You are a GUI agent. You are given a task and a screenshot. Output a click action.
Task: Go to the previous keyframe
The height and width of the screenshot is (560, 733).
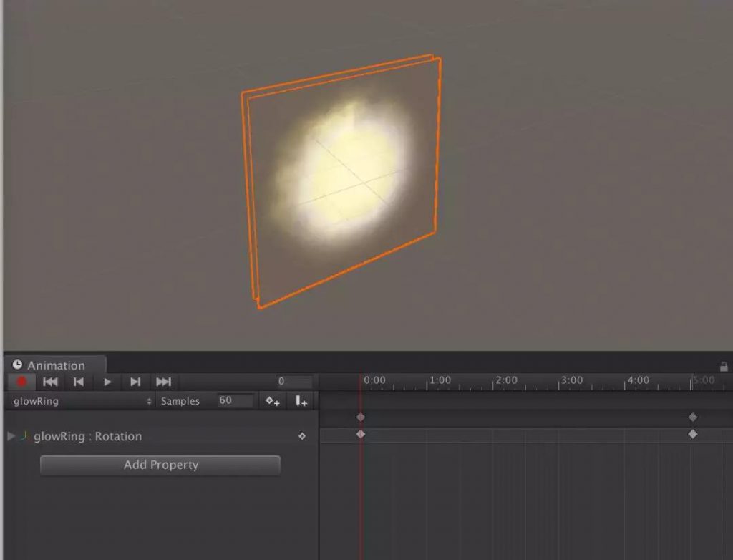click(79, 382)
